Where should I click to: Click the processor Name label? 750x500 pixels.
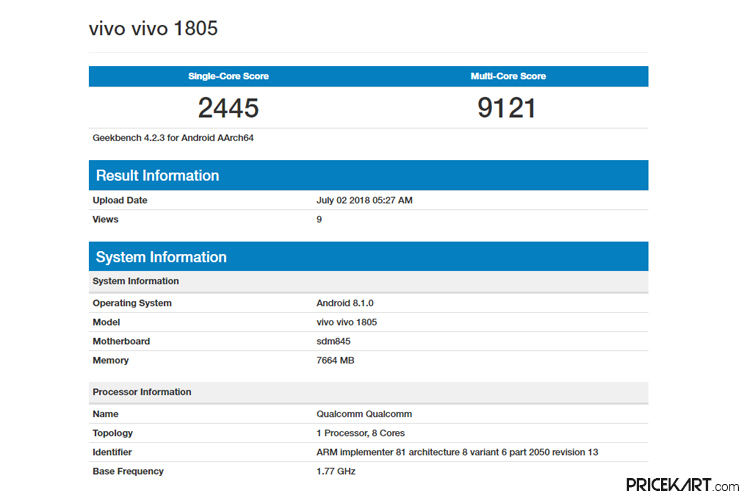(x=105, y=414)
